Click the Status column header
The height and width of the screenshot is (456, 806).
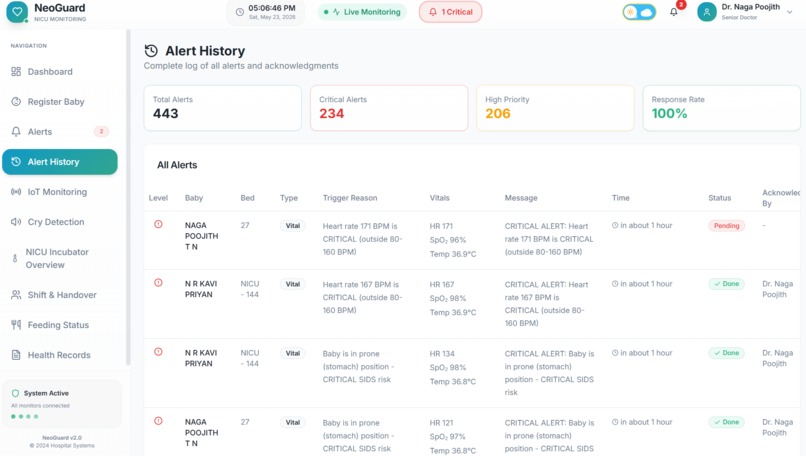(x=720, y=198)
